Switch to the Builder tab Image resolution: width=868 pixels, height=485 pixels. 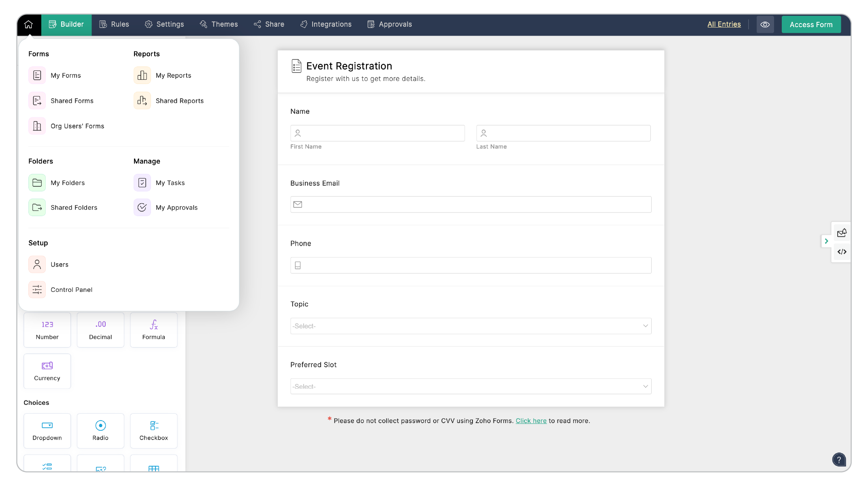point(66,24)
